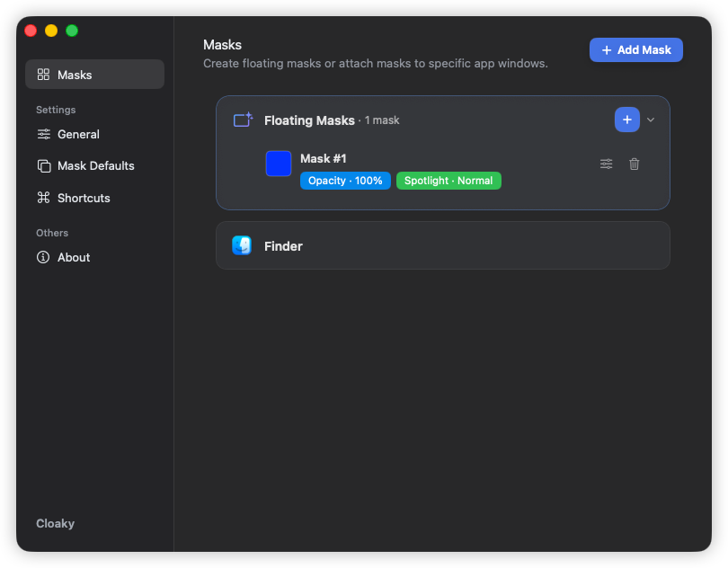The height and width of the screenshot is (568, 728).
Task: Maximize window with green button
Action: (72, 31)
